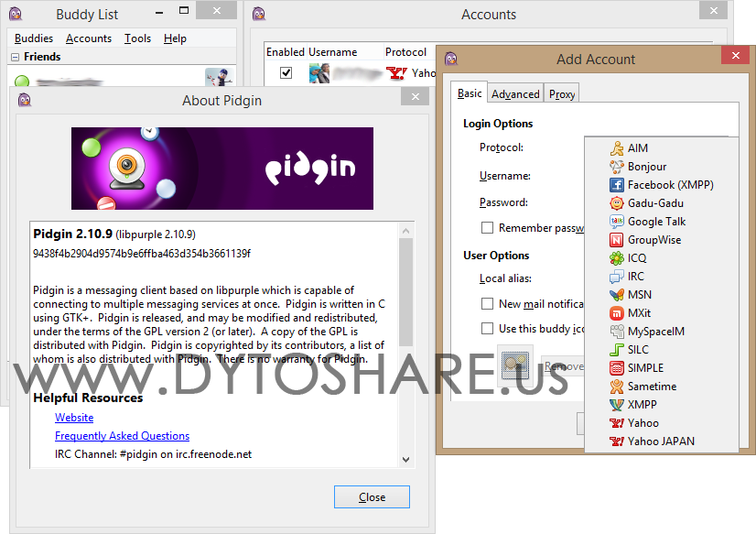The image size is (756, 534).
Task: Open the Accounts menu in Buddy List
Action: tap(89, 38)
